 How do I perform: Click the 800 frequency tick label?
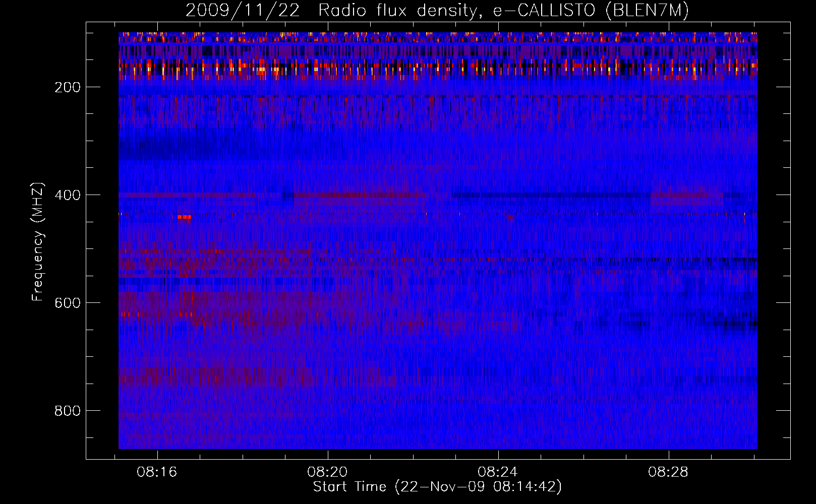(68, 411)
